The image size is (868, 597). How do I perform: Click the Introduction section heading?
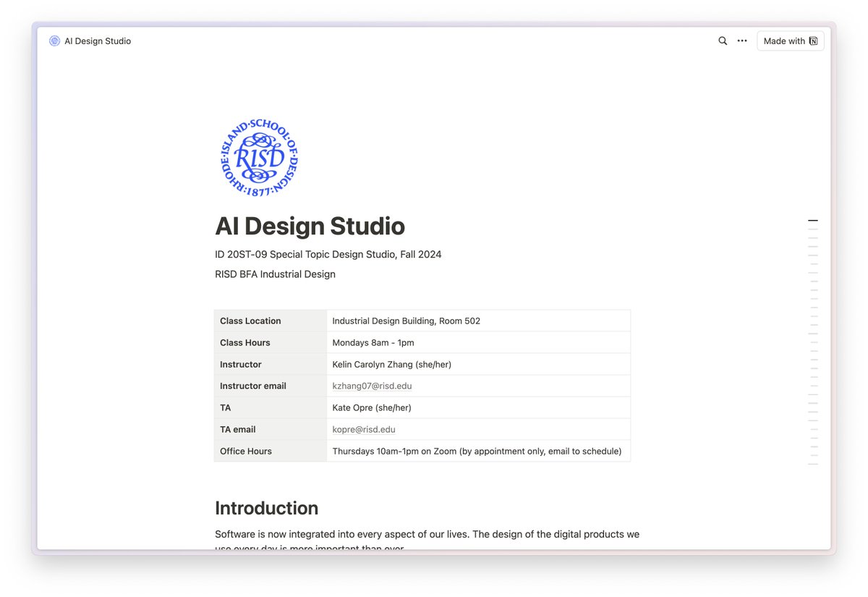(x=266, y=508)
